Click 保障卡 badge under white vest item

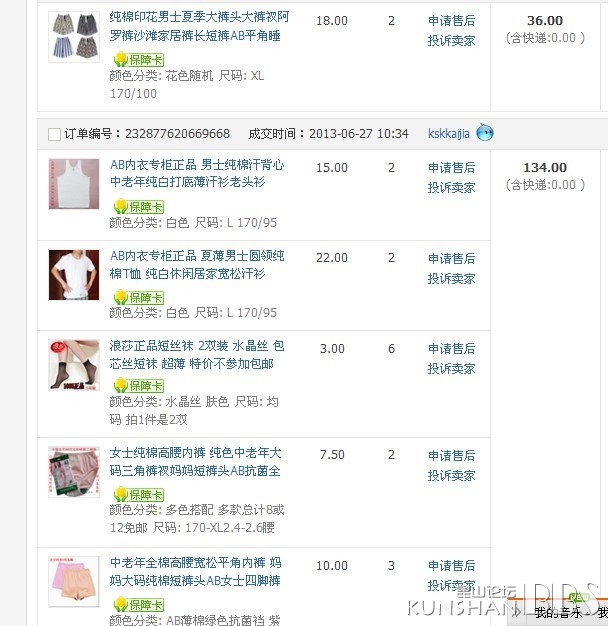click(139, 206)
